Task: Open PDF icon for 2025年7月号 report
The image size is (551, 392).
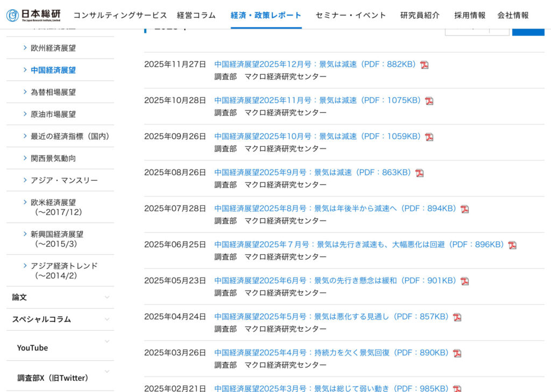Action: (x=512, y=245)
